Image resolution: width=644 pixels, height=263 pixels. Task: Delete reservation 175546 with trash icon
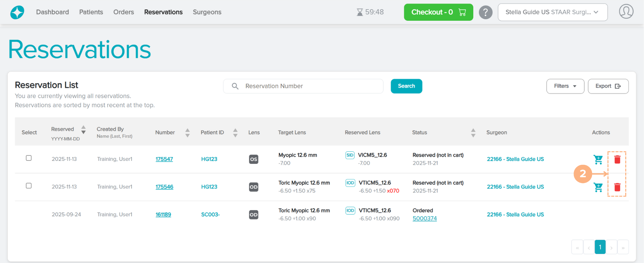[617, 187]
